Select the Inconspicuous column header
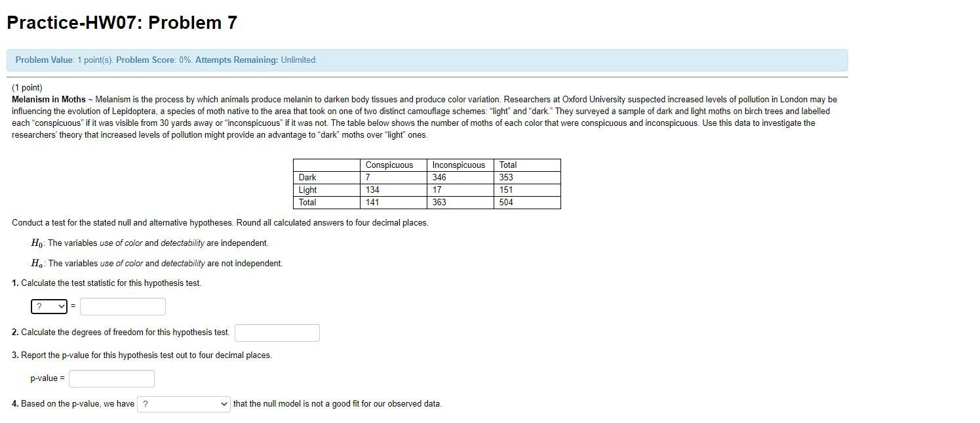Image resolution: width=980 pixels, height=423 pixels. click(x=458, y=165)
